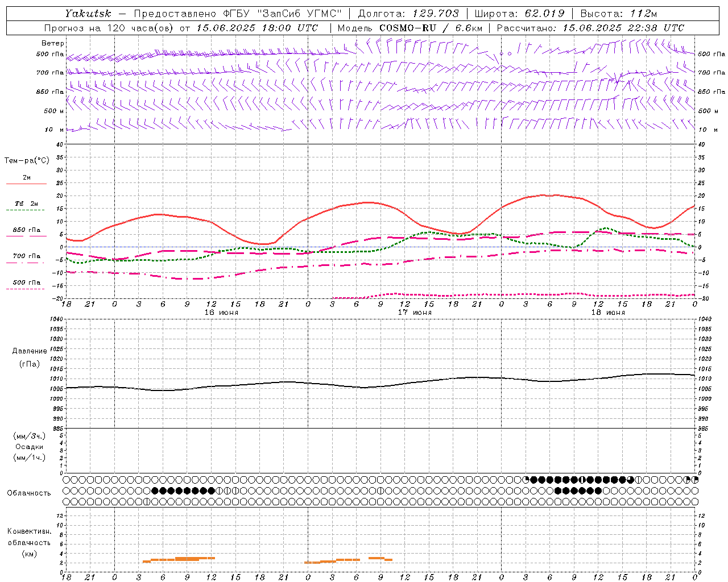Click the 17 июня date label

tap(415, 313)
